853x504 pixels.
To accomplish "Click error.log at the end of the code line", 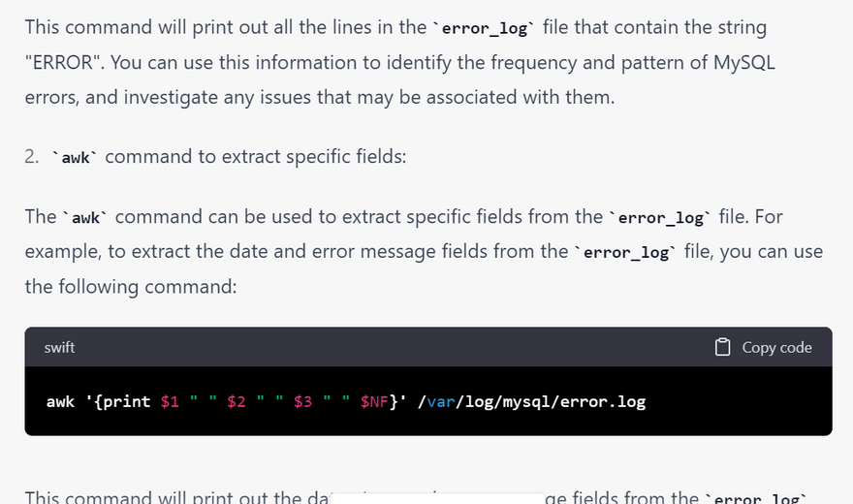I will point(602,401).
